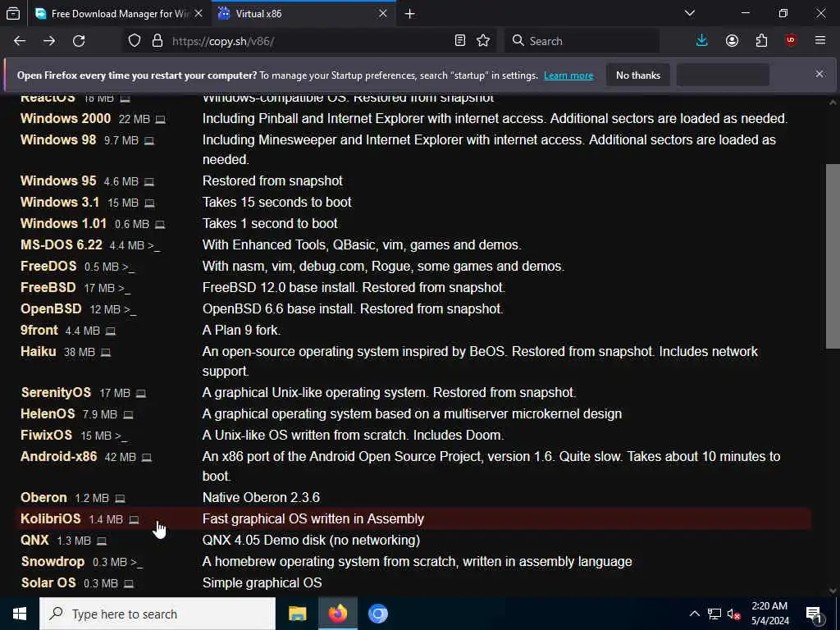Open the extensions puzzle icon
The width and height of the screenshot is (840, 630).
pyautogui.click(x=761, y=41)
